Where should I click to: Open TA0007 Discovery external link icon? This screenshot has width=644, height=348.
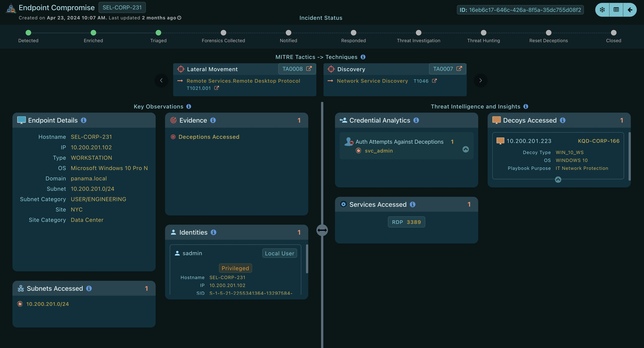tap(459, 69)
